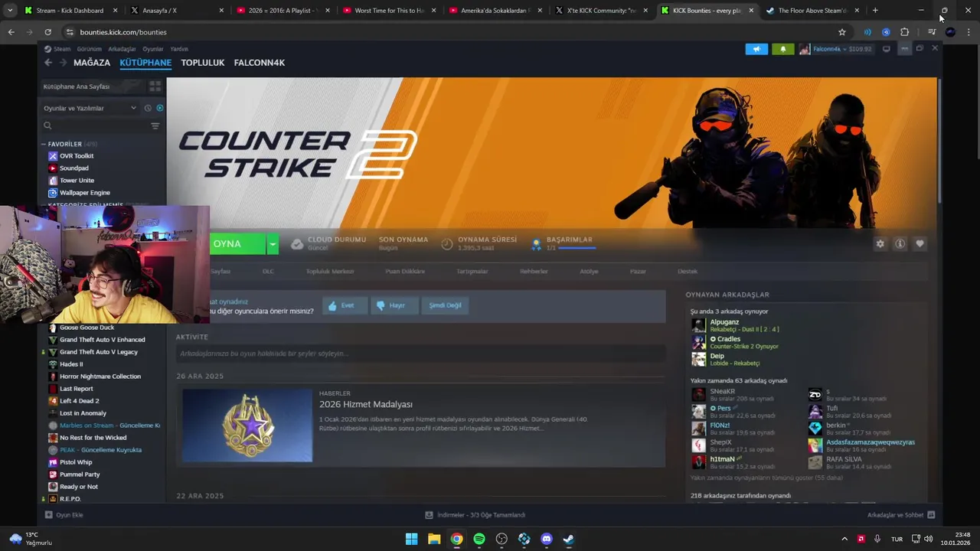The height and width of the screenshot is (551, 980).
Task: Select KÜTÜPHANE library tab
Action: (x=145, y=63)
